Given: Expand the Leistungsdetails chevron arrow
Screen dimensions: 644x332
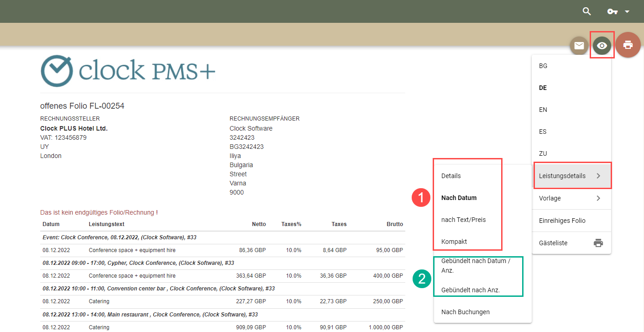Looking at the screenshot, I should pos(598,176).
